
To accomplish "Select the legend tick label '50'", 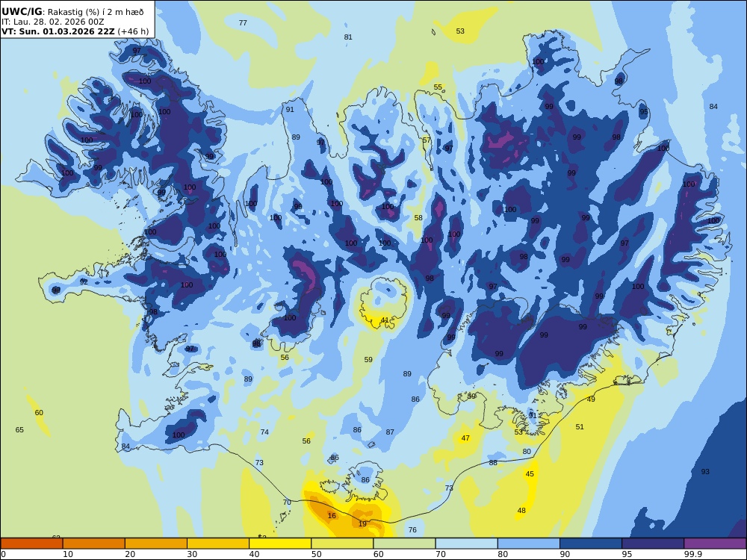I will point(316,554).
